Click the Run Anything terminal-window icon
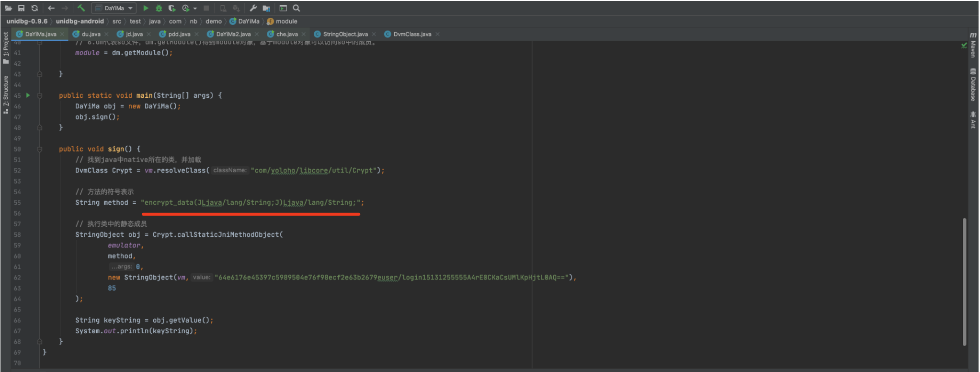The width and height of the screenshot is (980, 372). point(283,8)
